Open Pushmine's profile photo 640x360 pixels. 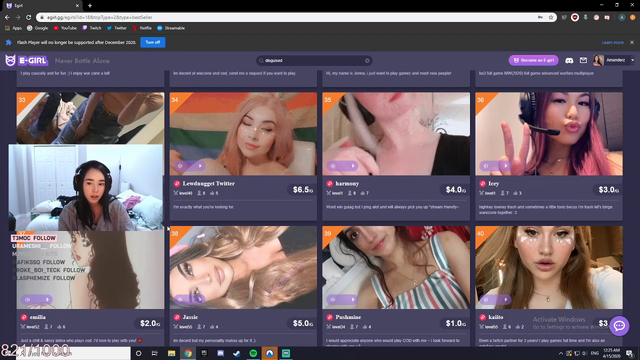(396, 267)
